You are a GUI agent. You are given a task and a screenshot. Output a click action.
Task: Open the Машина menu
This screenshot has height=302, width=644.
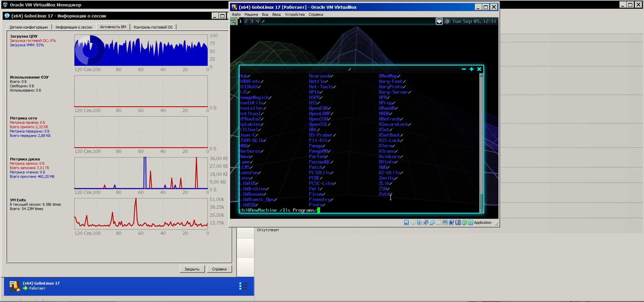(251, 14)
